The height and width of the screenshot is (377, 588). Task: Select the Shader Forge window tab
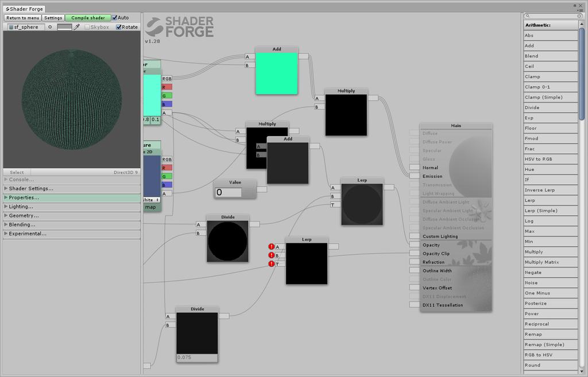pyautogui.click(x=24, y=9)
